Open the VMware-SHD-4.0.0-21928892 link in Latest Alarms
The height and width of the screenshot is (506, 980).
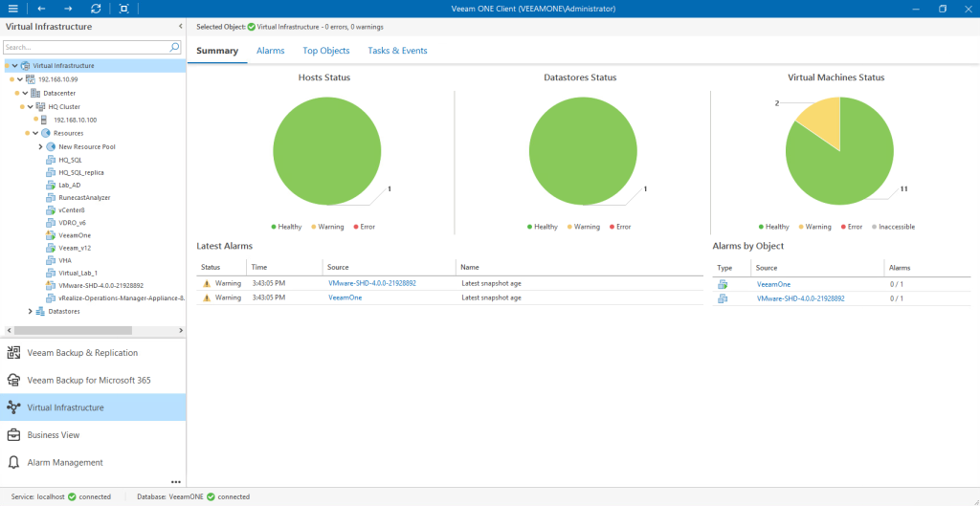pos(372,283)
